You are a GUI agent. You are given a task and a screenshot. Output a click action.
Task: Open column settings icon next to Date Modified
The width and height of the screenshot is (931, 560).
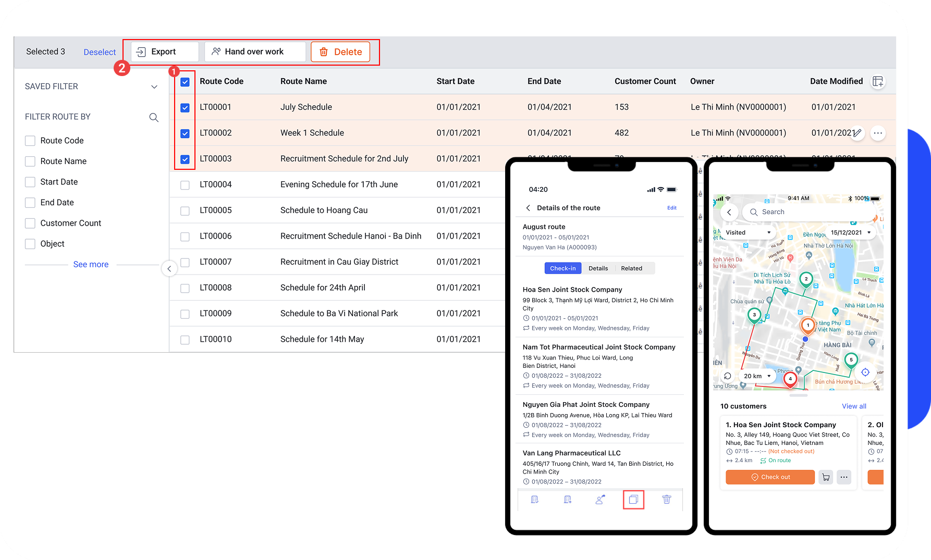pos(878,81)
